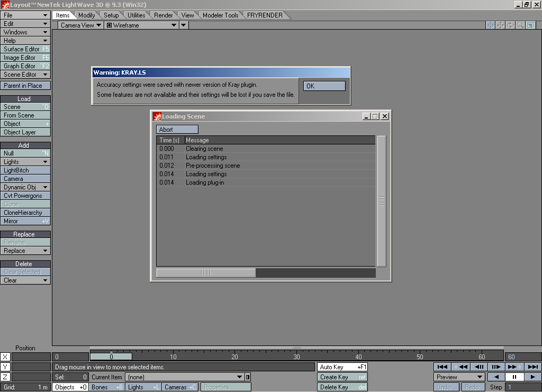The height and width of the screenshot is (392, 542).
Task: Click the Grid size value field
Action: click(25, 387)
